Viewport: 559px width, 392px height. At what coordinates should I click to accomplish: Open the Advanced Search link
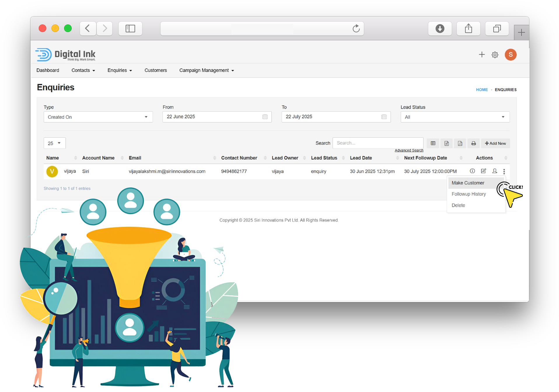pyautogui.click(x=409, y=151)
